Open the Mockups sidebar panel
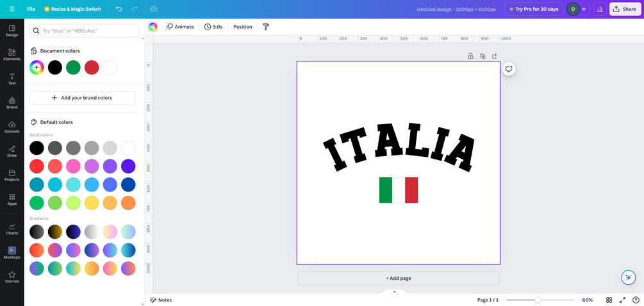The height and width of the screenshot is (306, 644). [12, 253]
